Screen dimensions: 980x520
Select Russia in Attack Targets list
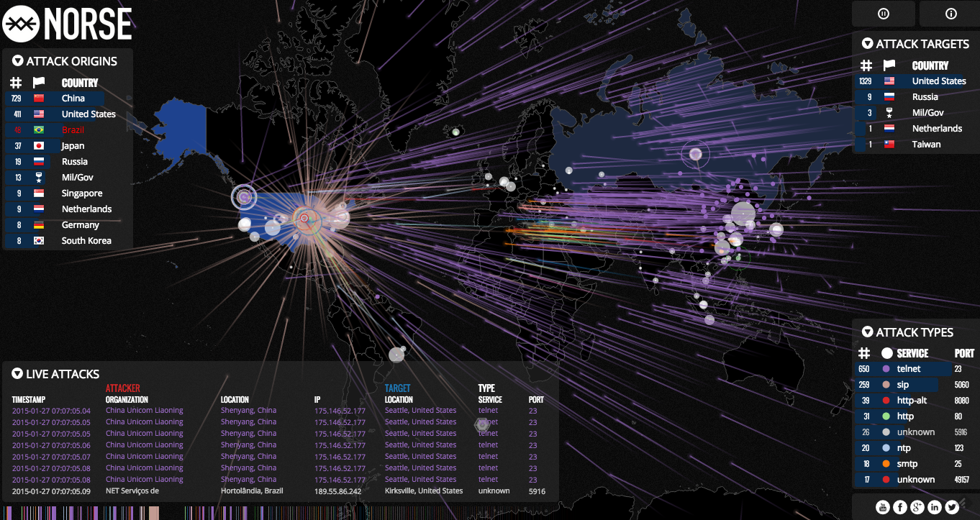click(925, 97)
